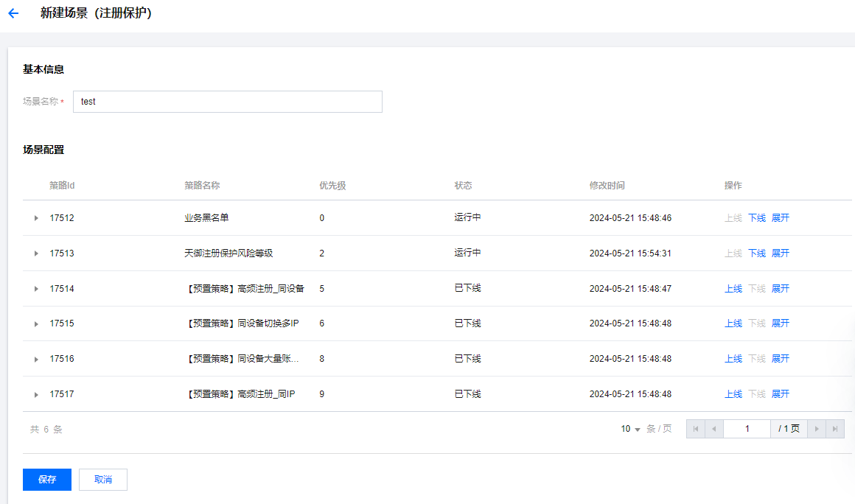Click the page number input box
855x504 pixels.
click(x=747, y=429)
